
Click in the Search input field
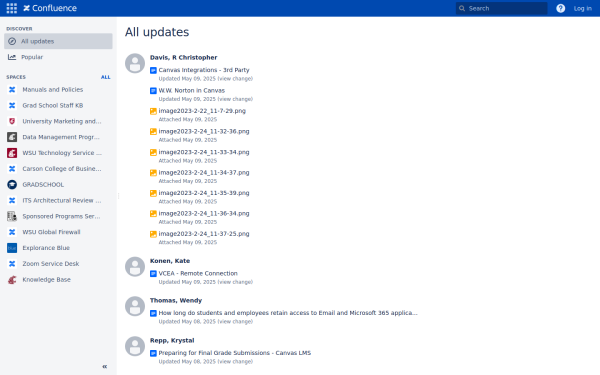click(x=501, y=8)
